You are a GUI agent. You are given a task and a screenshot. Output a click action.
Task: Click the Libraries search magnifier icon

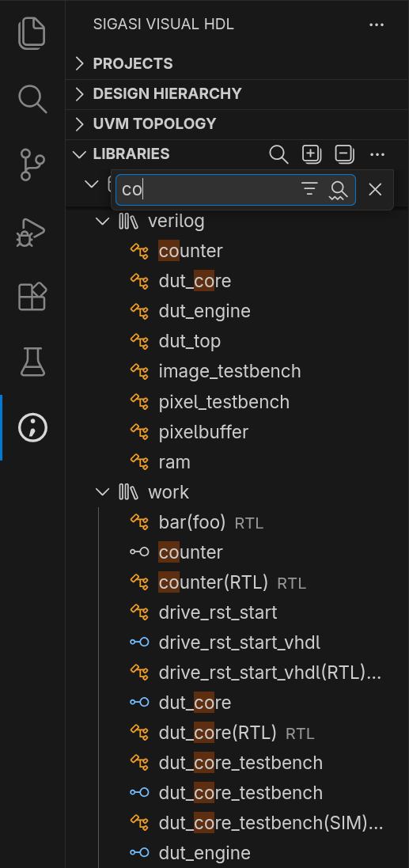tap(278, 154)
